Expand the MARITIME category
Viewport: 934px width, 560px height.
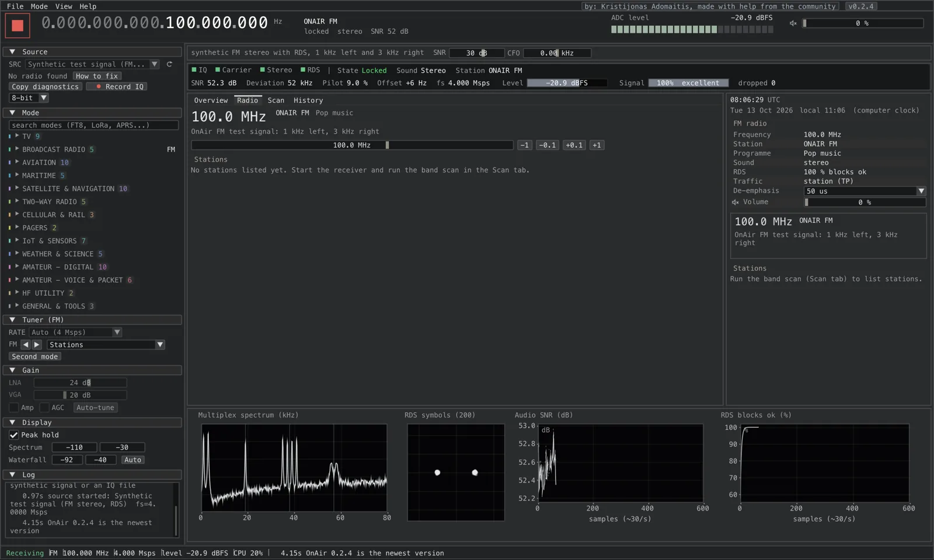pyautogui.click(x=17, y=175)
